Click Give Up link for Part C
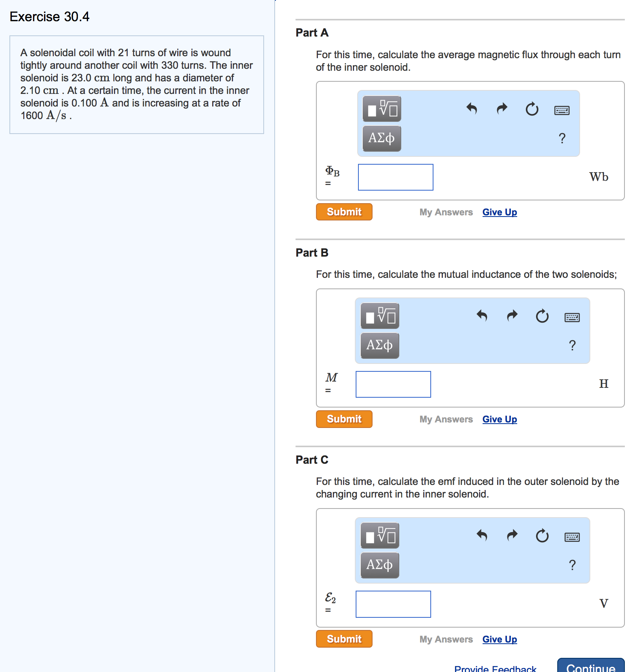The image size is (628, 672). [x=499, y=639]
